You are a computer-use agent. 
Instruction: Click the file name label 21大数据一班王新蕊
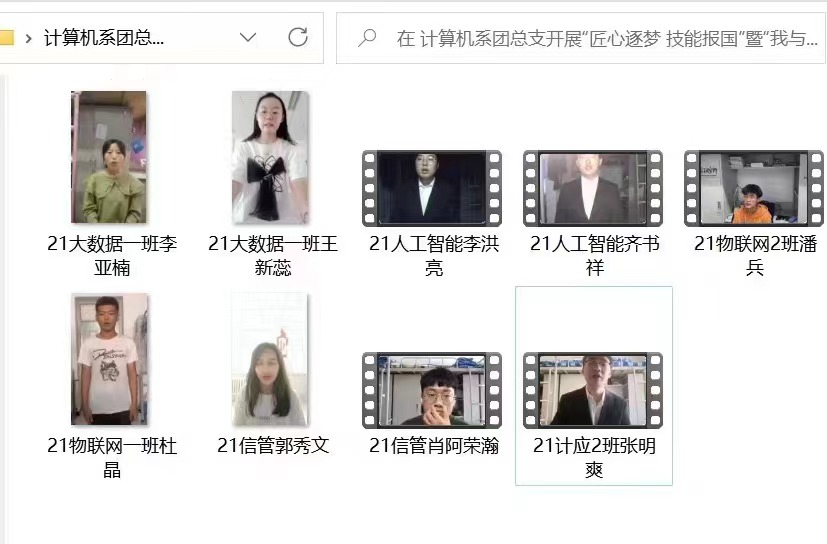[272, 255]
